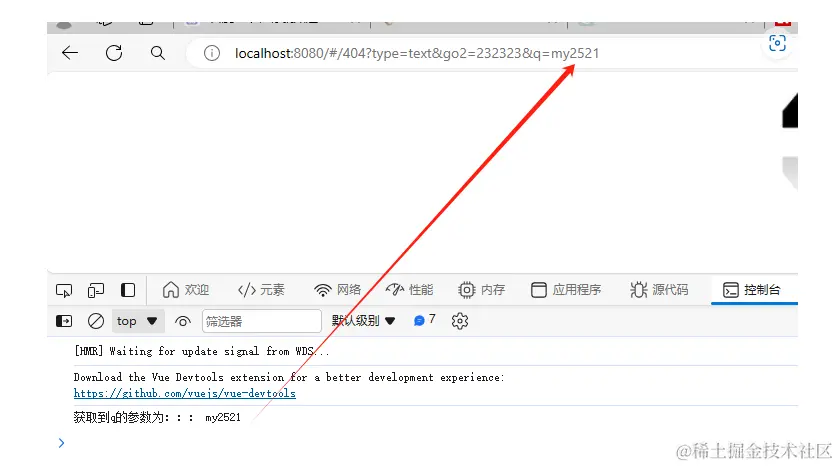Open the 默认级别 log level dropdown
The height and width of the screenshot is (467, 839).
[363, 321]
